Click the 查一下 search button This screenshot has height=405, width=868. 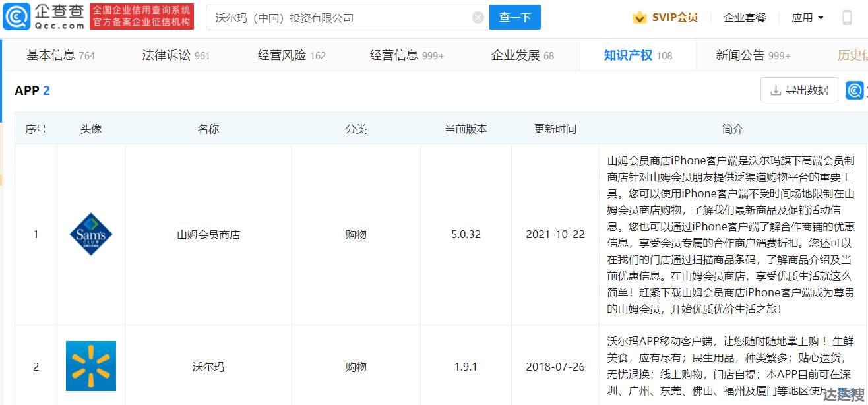(515, 17)
